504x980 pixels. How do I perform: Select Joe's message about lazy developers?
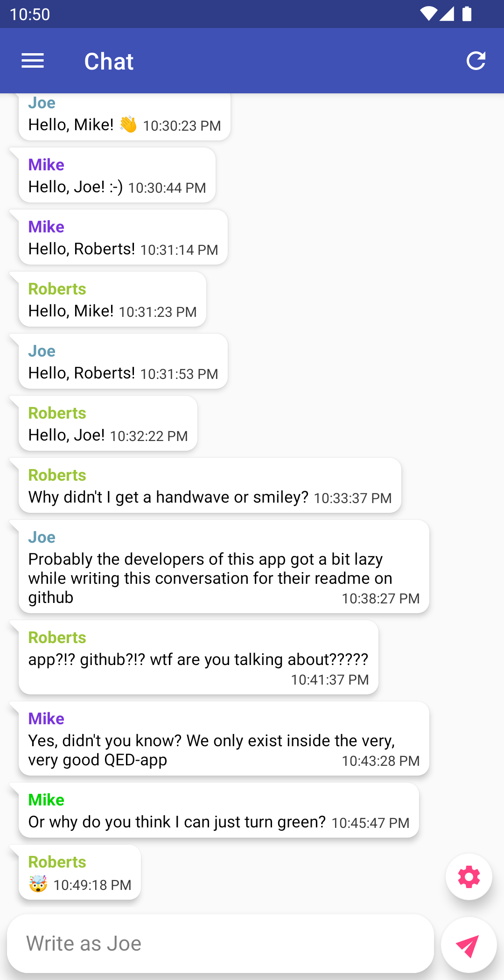coord(224,567)
